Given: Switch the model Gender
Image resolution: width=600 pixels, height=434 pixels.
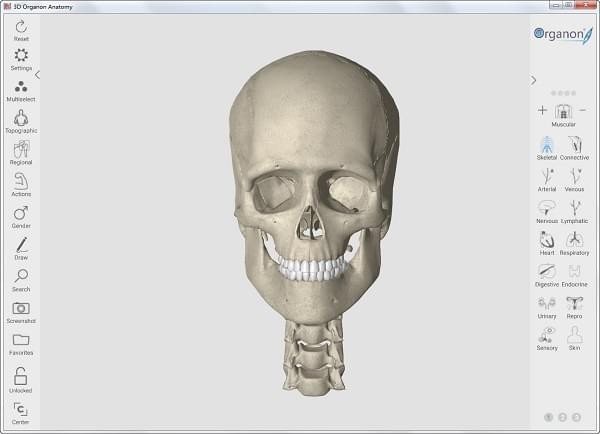Looking at the screenshot, I should coord(21,213).
